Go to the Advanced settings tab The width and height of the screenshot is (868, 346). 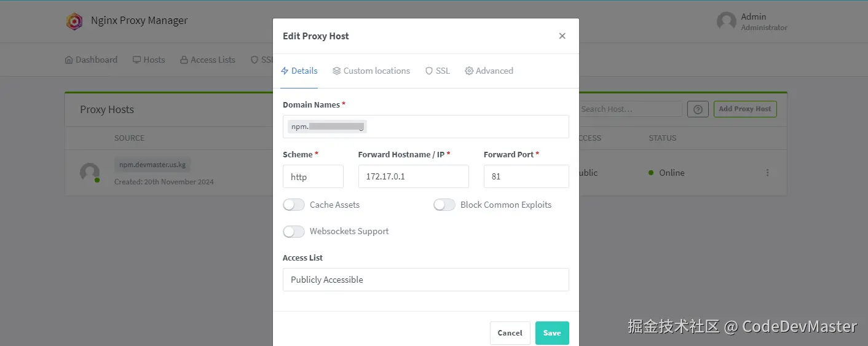click(489, 71)
